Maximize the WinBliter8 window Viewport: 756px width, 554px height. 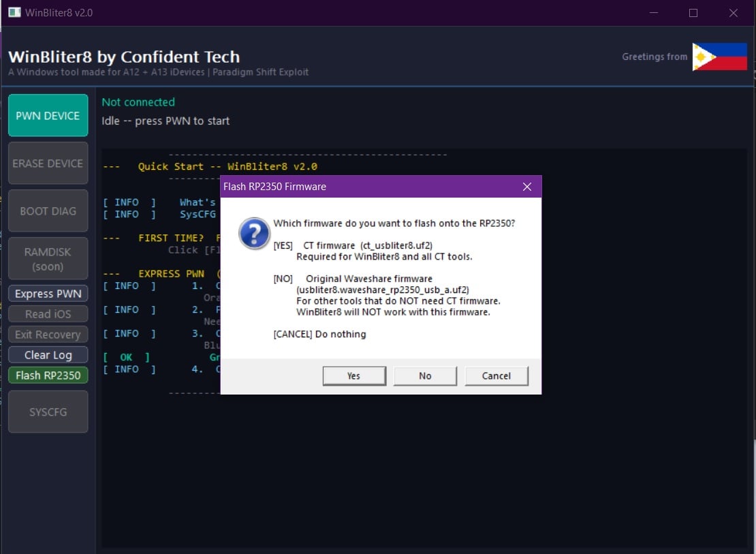coord(693,12)
